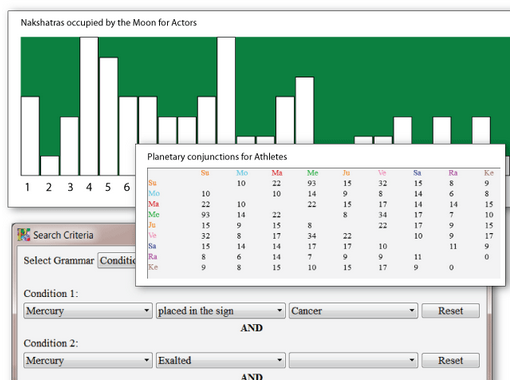This screenshot has height=387, width=520.
Task: Click the Ke row label in conjunctions table
Action: point(153,267)
